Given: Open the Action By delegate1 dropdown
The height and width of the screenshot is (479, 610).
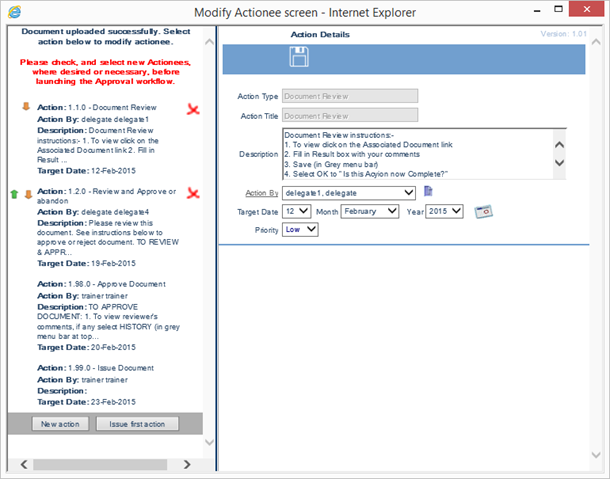Looking at the screenshot, I should pos(349,193).
